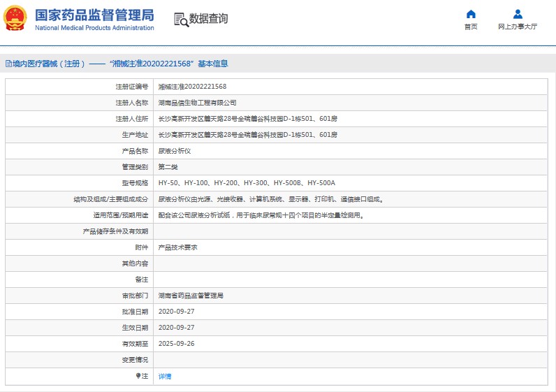Screen dimensions: 556x392
Task: Click the model specification HY-50 value row
Action: 247,183
